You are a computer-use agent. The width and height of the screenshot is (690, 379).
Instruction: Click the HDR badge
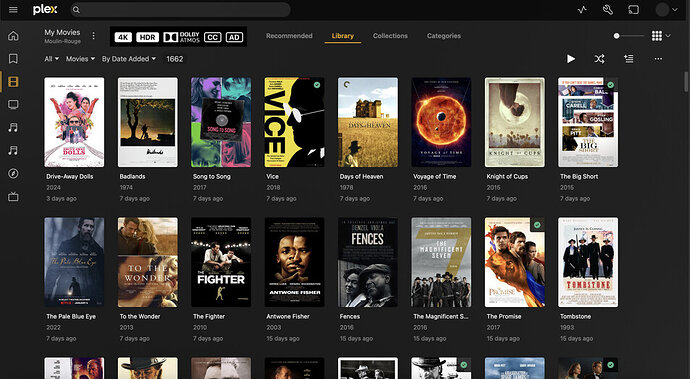(x=147, y=37)
